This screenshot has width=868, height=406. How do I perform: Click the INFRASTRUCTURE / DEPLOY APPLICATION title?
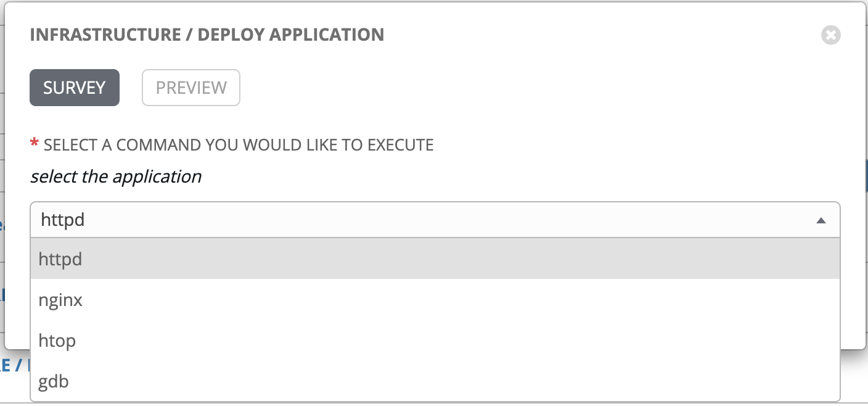pos(207,35)
